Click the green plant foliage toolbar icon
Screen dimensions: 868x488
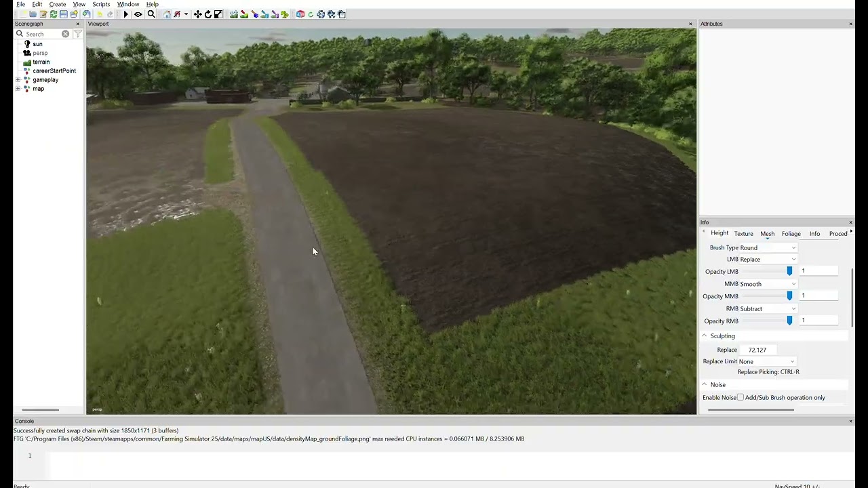[x=285, y=14]
